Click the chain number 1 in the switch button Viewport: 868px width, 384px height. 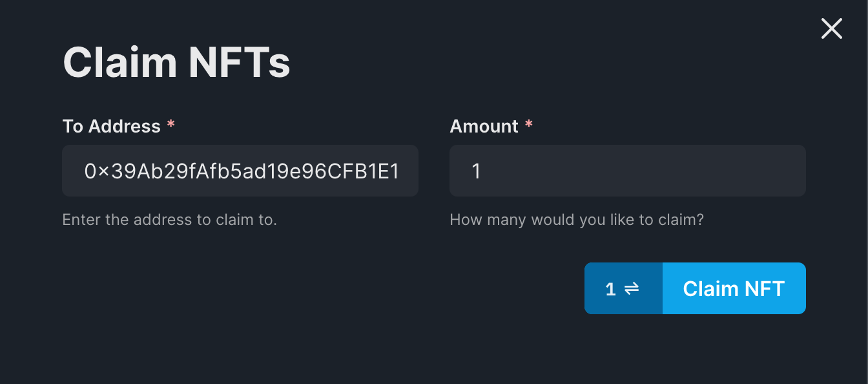coord(610,289)
